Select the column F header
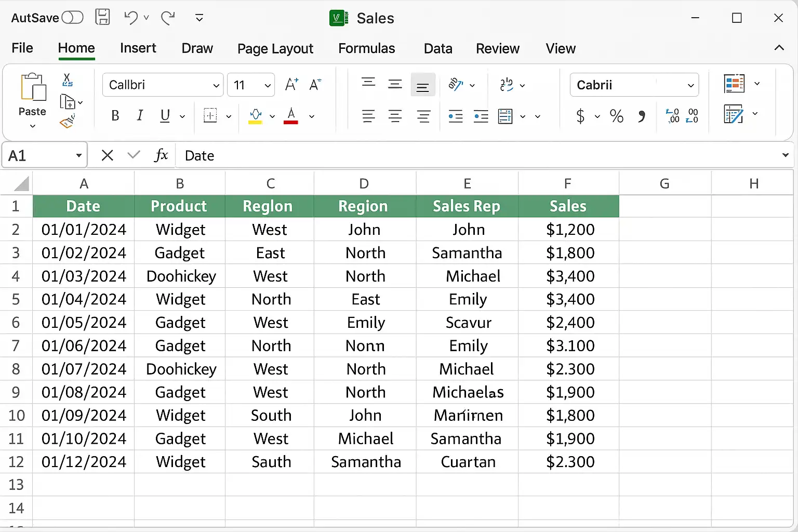Image resolution: width=798 pixels, height=532 pixels. click(567, 183)
